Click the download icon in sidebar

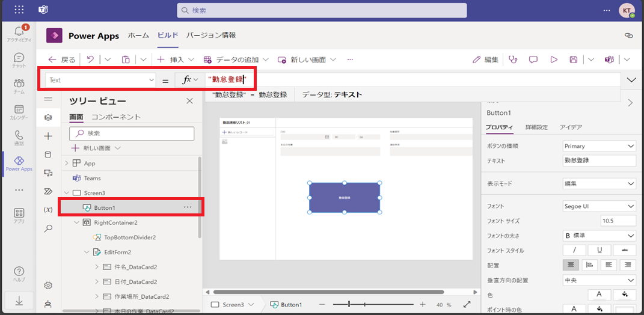[x=19, y=301]
